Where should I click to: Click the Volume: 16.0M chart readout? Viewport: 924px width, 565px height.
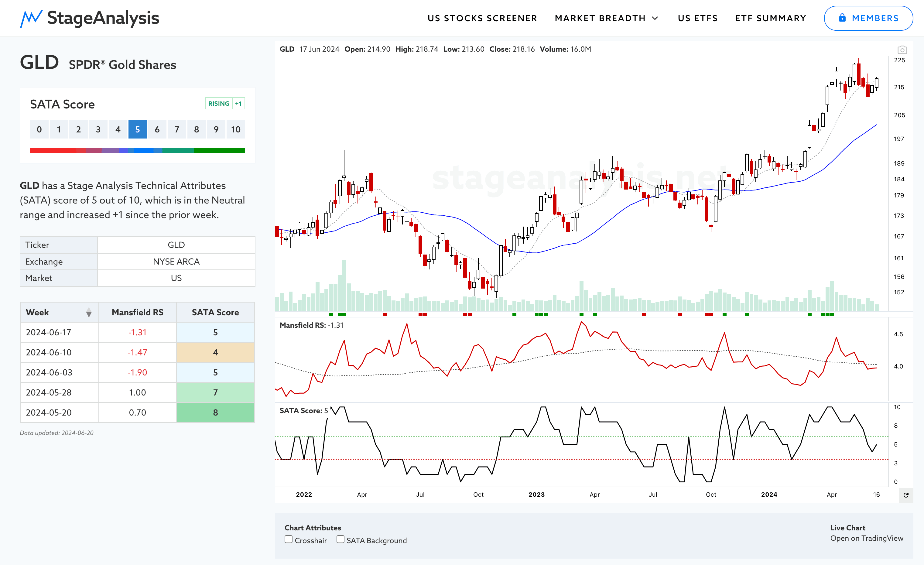pyautogui.click(x=565, y=49)
